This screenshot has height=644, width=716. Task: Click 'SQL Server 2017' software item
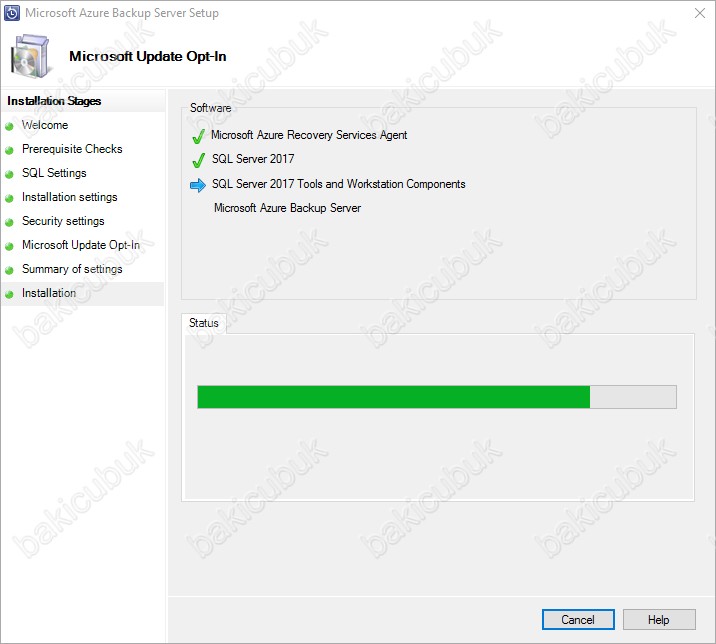coord(253,159)
